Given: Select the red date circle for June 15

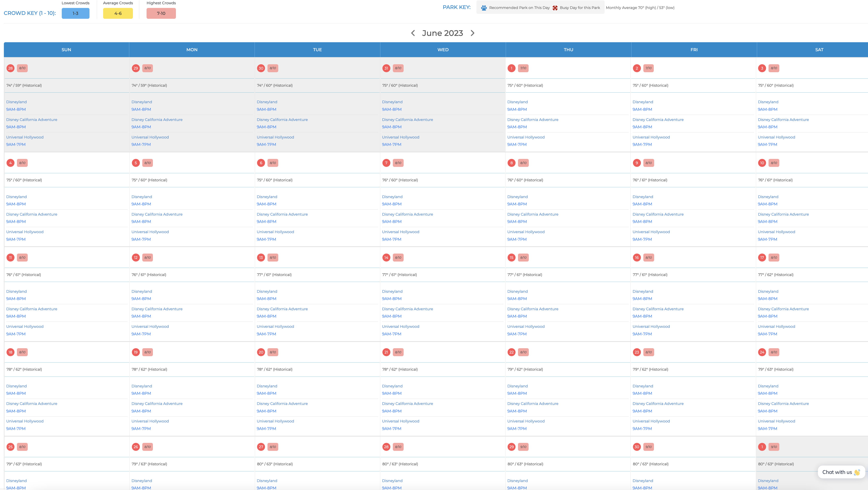Looking at the screenshot, I should click(x=511, y=258).
